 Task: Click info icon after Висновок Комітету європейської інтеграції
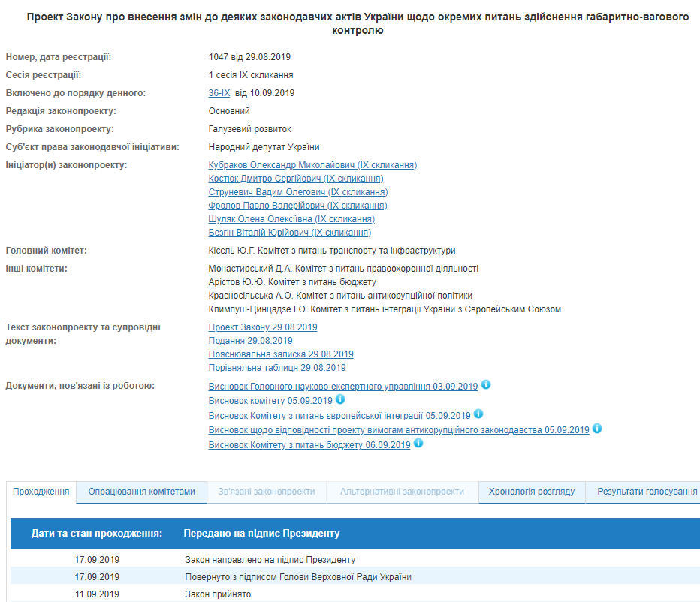pyautogui.click(x=478, y=414)
